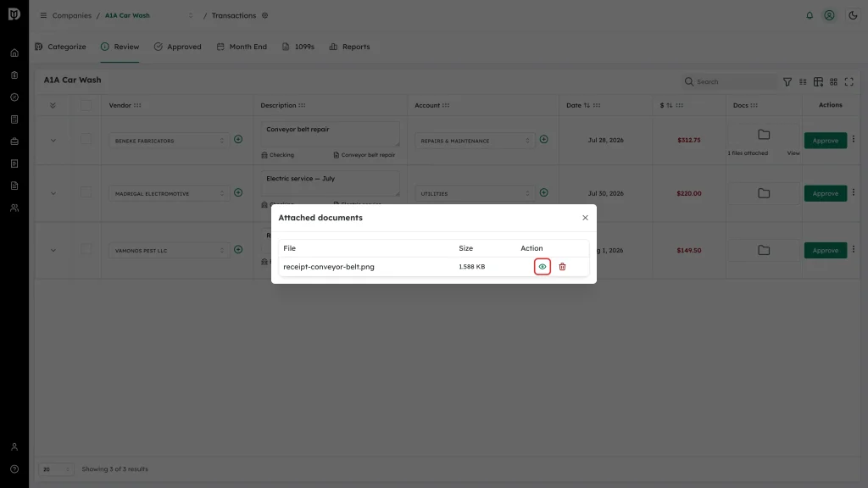Add vendor plus for Beneke Fabricators
The height and width of the screenshot is (488, 868).
(238, 140)
